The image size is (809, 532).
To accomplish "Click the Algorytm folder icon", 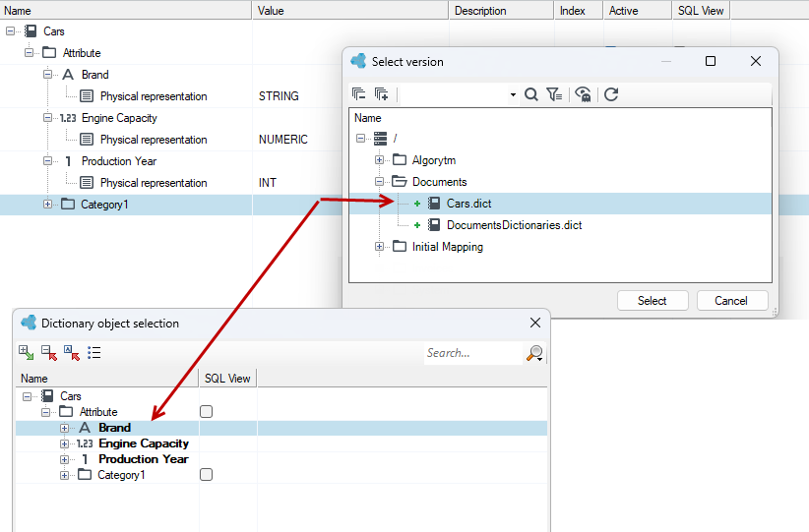I will (x=400, y=160).
